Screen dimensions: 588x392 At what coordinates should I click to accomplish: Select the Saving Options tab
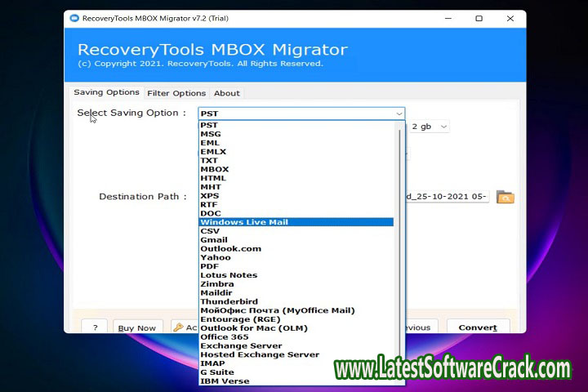point(106,93)
